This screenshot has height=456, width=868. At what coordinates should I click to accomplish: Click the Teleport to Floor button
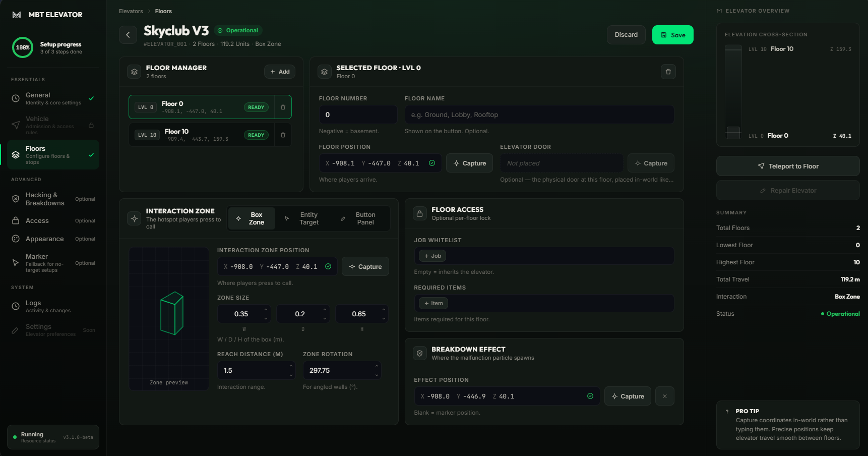tap(788, 166)
